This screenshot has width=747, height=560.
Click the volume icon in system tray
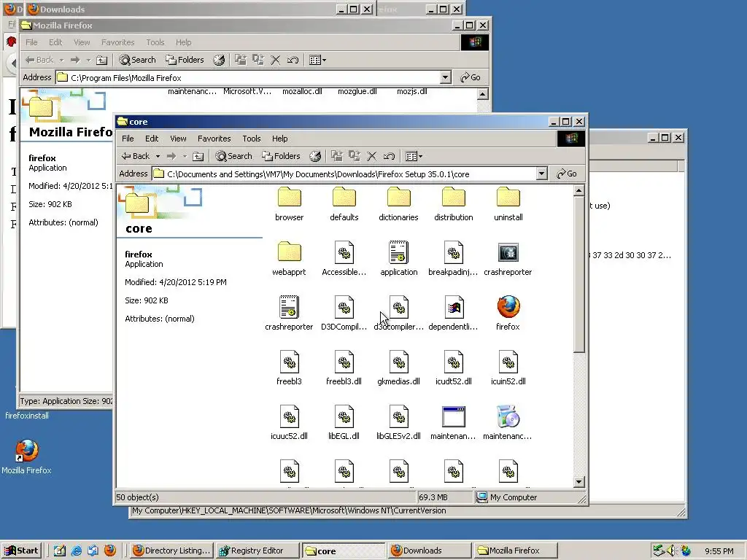point(672,551)
